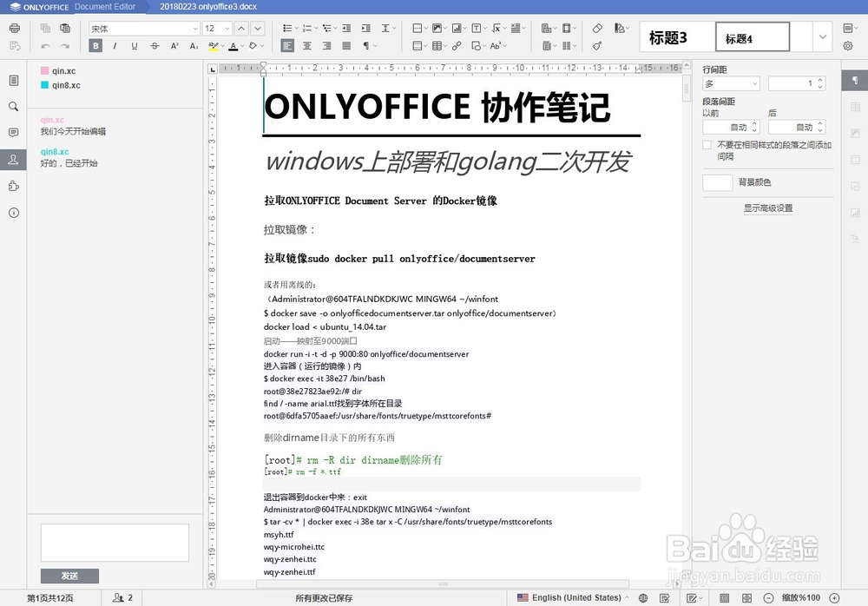Edit the line spacing value field
This screenshot has width=868, height=606.
click(x=792, y=83)
